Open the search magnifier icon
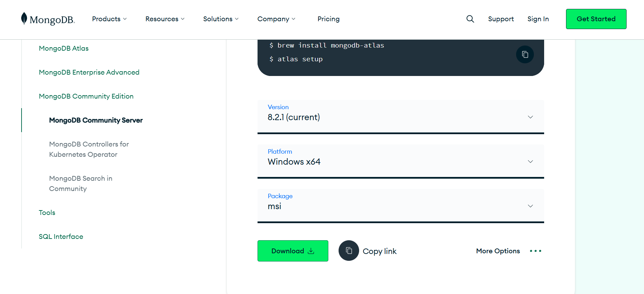Image resolution: width=644 pixels, height=294 pixels. coord(470,19)
